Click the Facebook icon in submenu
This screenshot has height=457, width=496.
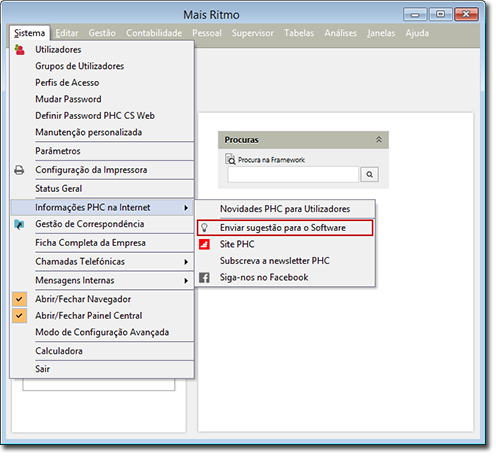pyautogui.click(x=204, y=277)
